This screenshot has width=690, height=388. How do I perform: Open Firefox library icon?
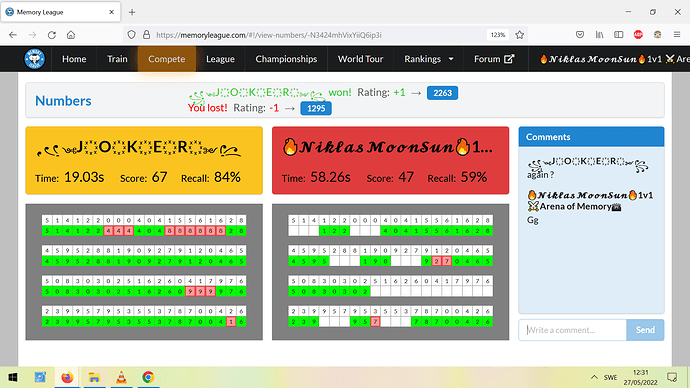(x=599, y=35)
